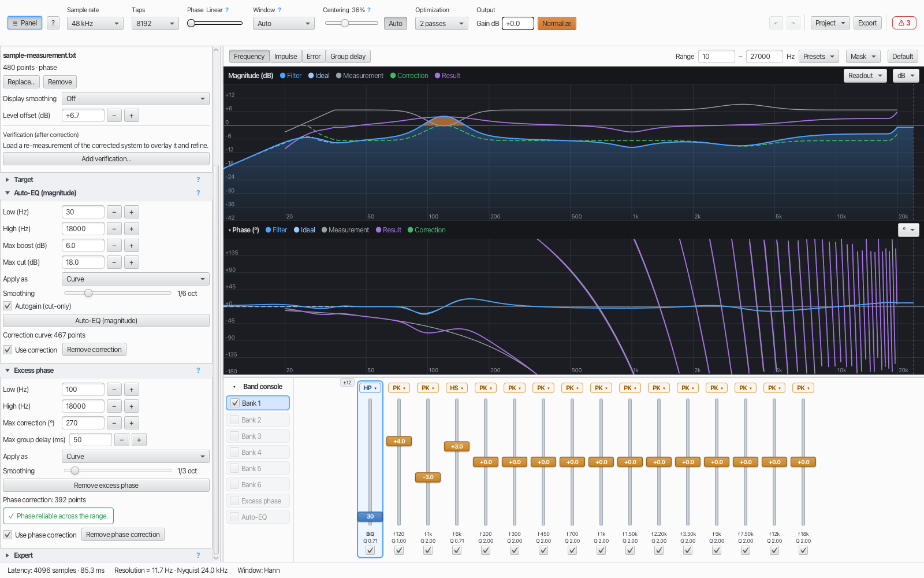Click Remove excess phase button
This screenshot has height=578, width=924.
point(106,486)
